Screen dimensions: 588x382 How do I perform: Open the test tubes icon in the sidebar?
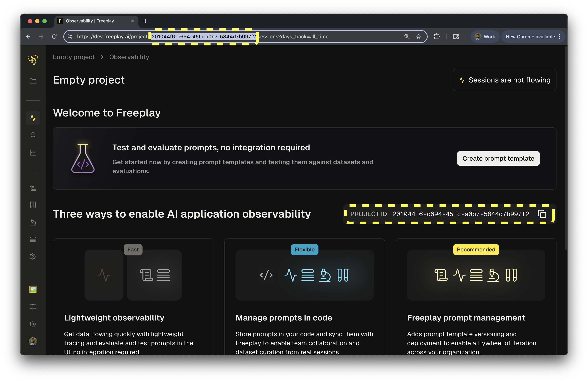point(33,205)
